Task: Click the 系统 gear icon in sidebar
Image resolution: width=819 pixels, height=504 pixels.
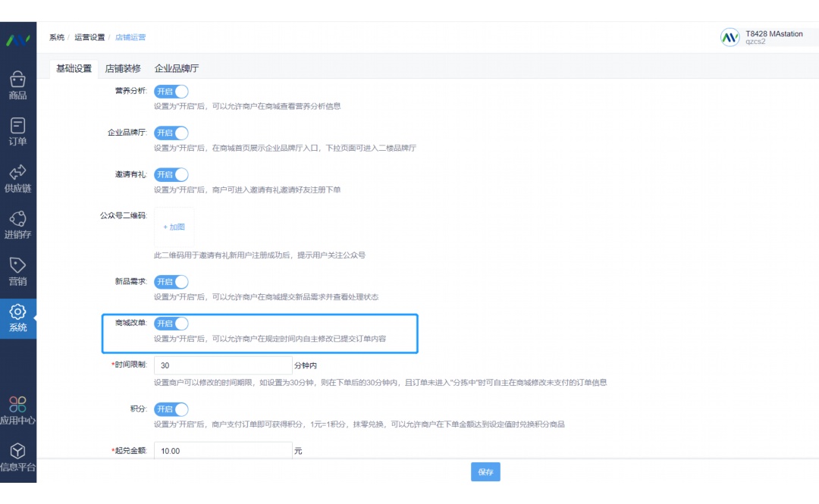Action: (18, 317)
